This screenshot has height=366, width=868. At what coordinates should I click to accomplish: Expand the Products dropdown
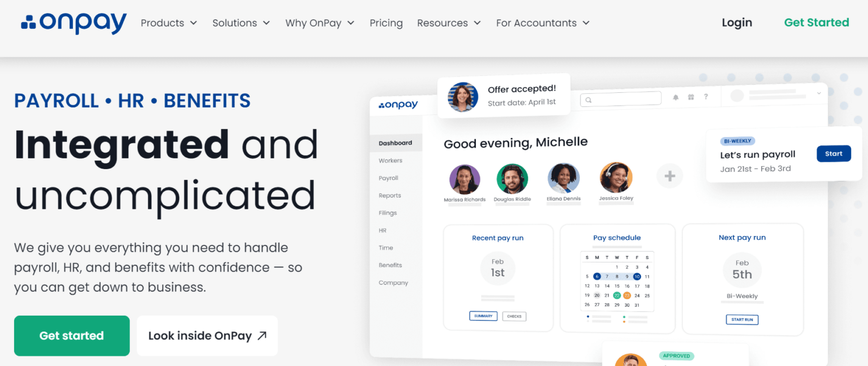click(x=168, y=23)
